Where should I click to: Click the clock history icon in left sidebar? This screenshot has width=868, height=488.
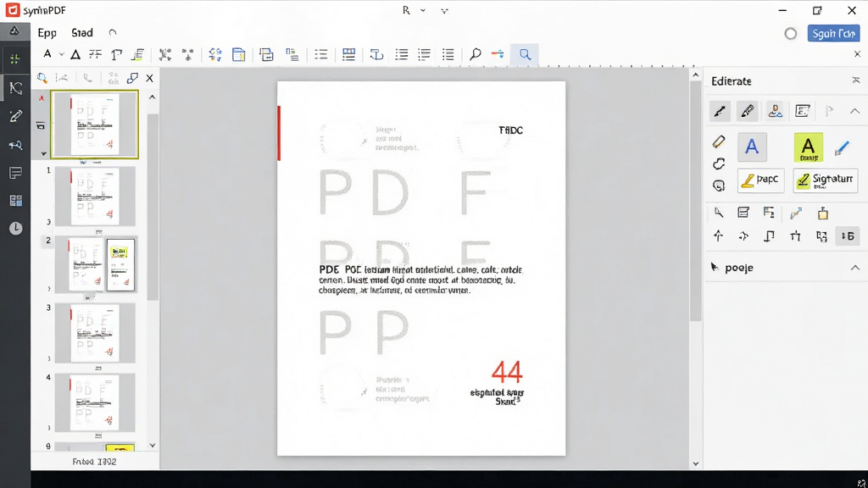tap(15, 228)
